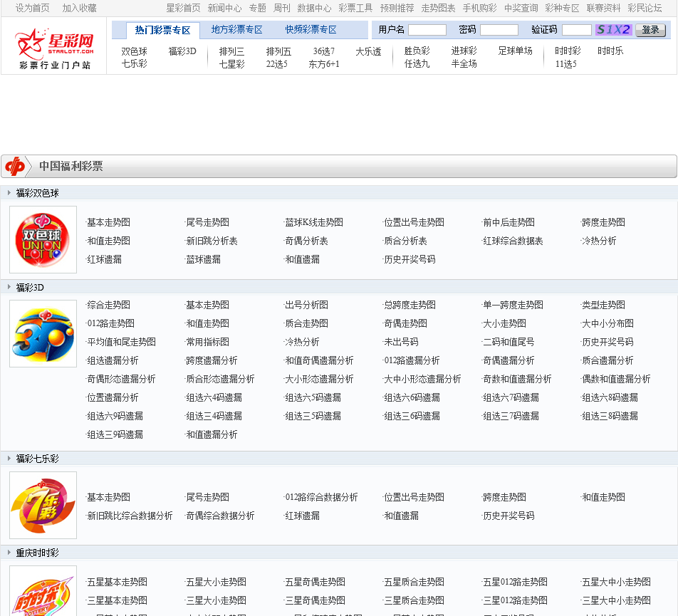678x616 pixels.
Task: Open 东方6+1 in the hot lottery list
Action: point(324,64)
